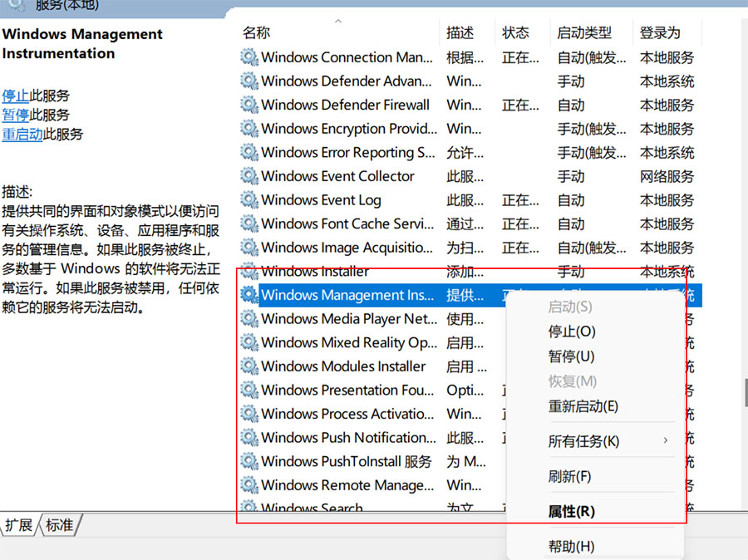
Task: Click gear icon beside Windows Event Log
Action: [249, 200]
